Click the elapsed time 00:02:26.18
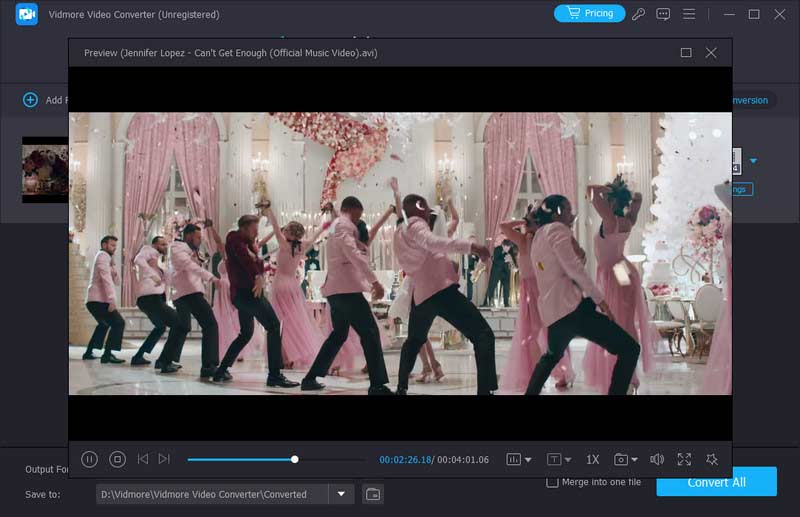Screen dimensions: 800x517 click(x=405, y=460)
